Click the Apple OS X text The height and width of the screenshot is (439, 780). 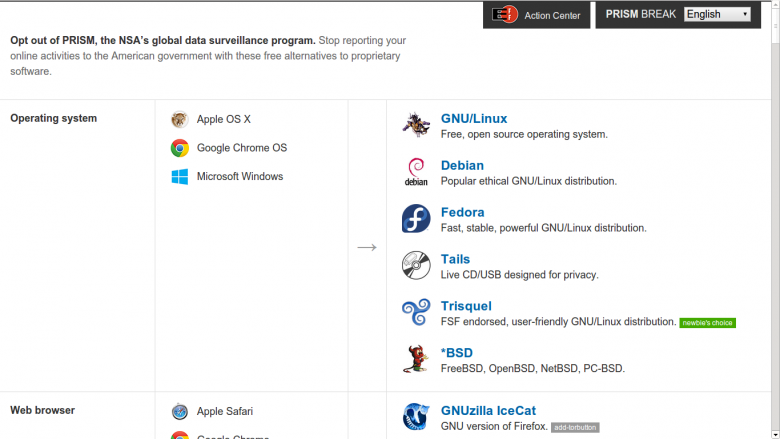pos(224,119)
